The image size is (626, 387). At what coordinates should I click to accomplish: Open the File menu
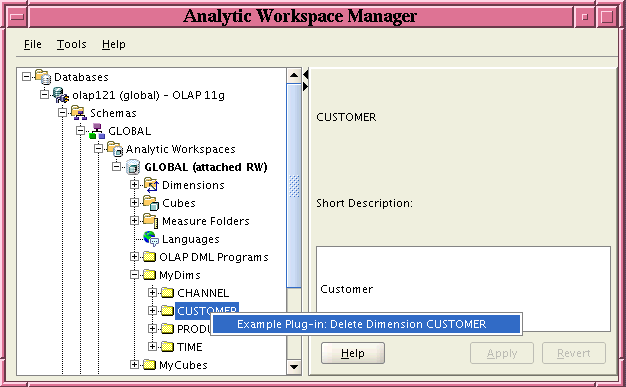click(x=33, y=44)
